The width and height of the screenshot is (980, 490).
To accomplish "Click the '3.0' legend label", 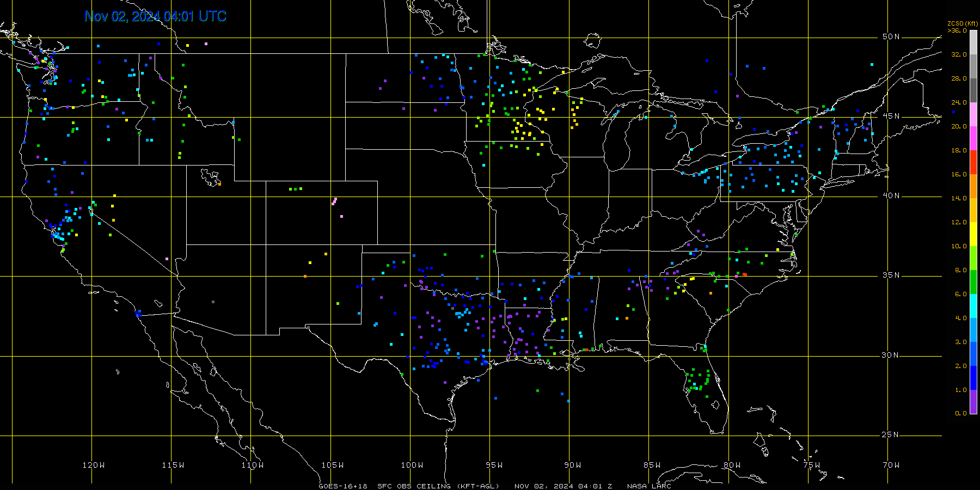I will [x=961, y=342].
